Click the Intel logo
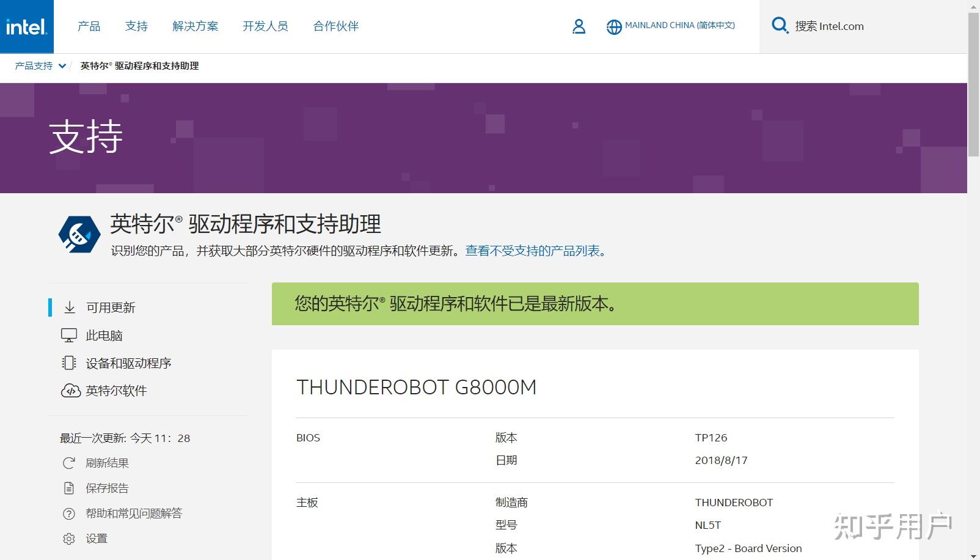This screenshot has height=560, width=980. coord(26,26)
